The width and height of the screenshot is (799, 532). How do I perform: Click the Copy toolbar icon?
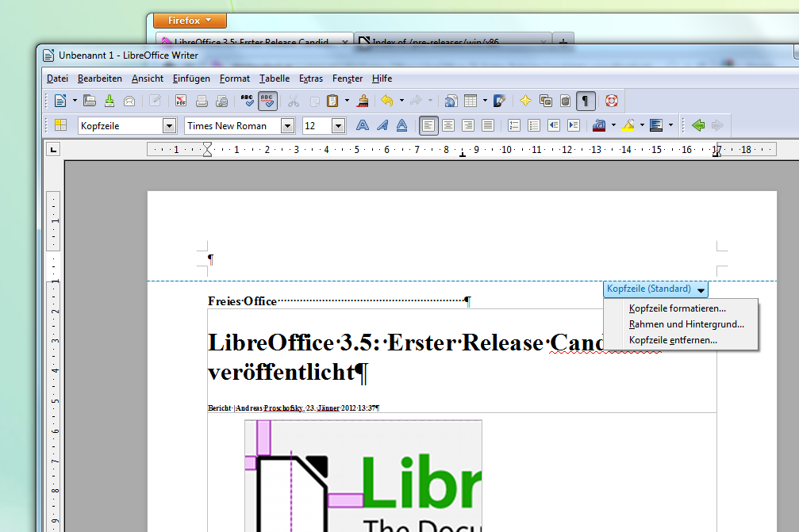coord(314,101)
